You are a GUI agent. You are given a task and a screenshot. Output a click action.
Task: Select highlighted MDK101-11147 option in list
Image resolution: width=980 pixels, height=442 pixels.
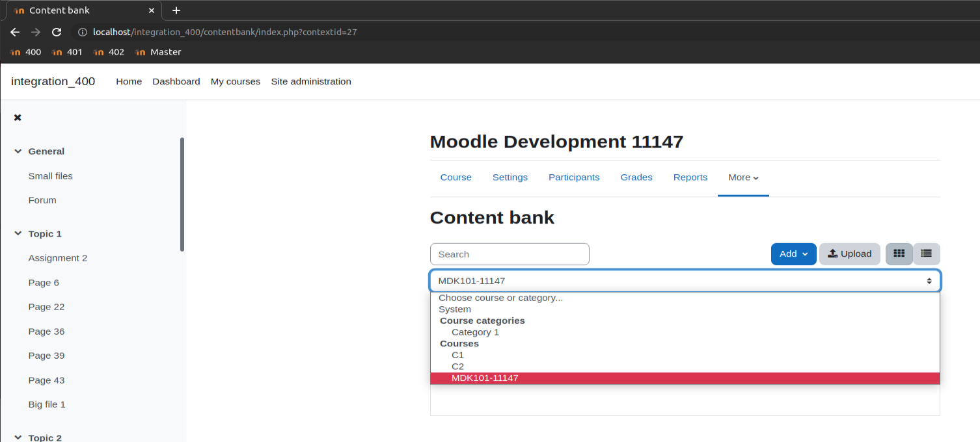(x=685, y=378)
